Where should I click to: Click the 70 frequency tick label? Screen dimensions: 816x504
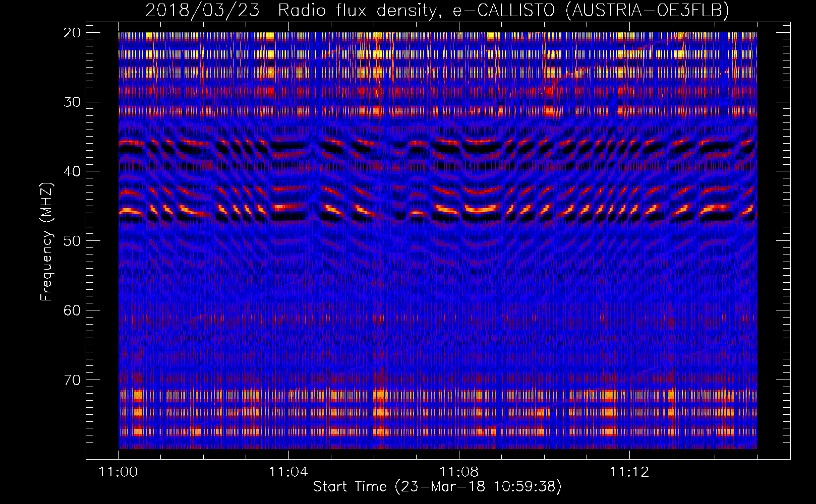73,380
